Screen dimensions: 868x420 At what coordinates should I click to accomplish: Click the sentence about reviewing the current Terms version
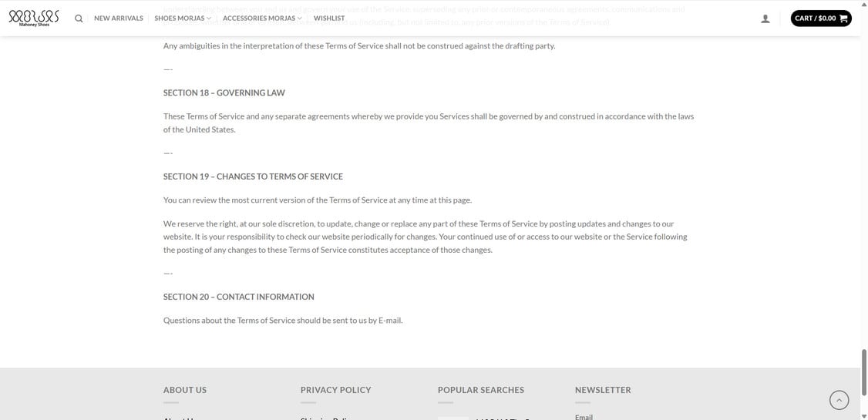317,200
